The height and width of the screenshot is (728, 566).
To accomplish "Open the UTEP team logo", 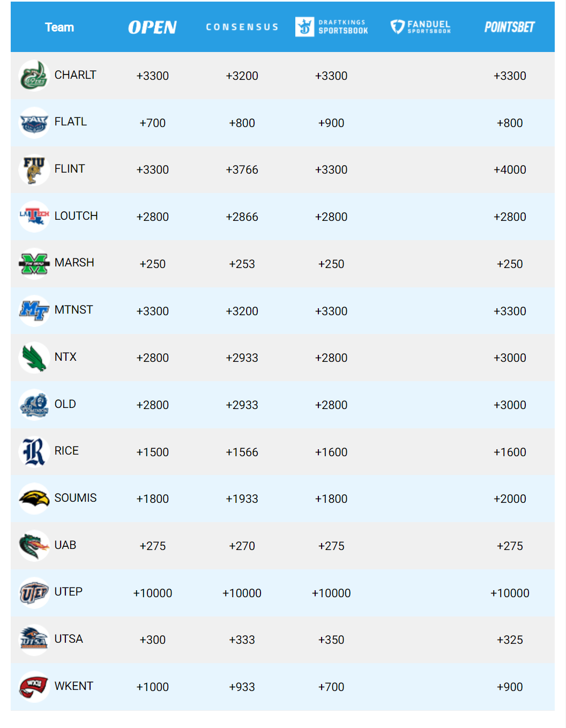I will pos(34,592).
